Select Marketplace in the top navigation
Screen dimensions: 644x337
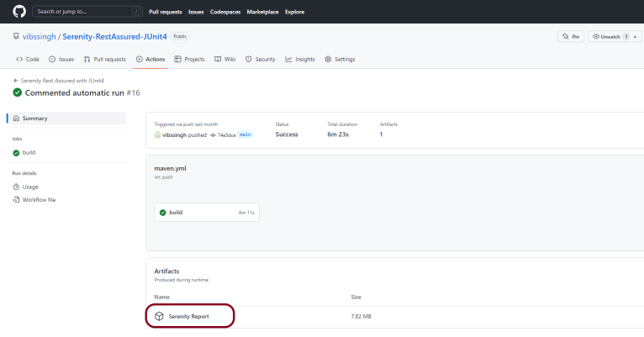coord(264,12)
